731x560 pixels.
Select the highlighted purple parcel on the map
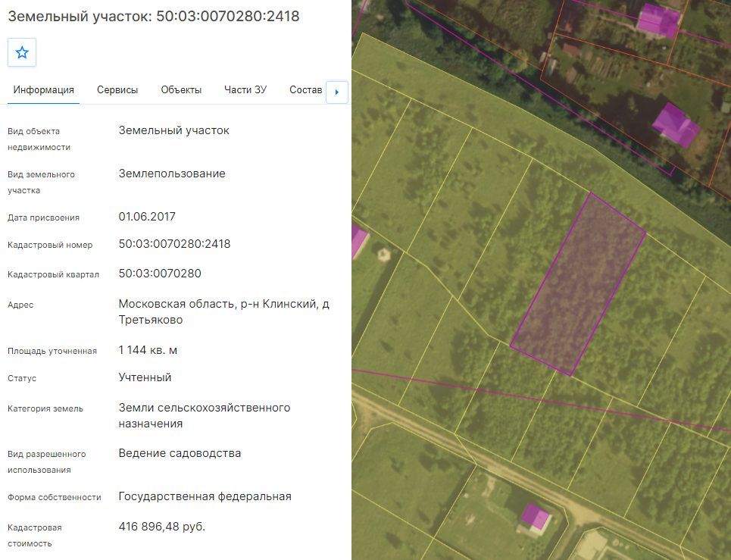[578, 284]
